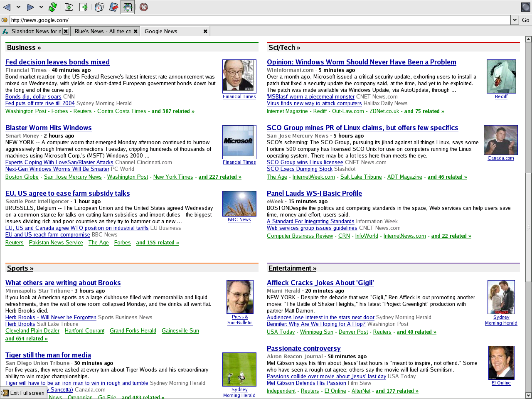Screen dimensions: 532x399
Task: Click in the URL address field
Action: pyautogui.click(x=260, y=20)
